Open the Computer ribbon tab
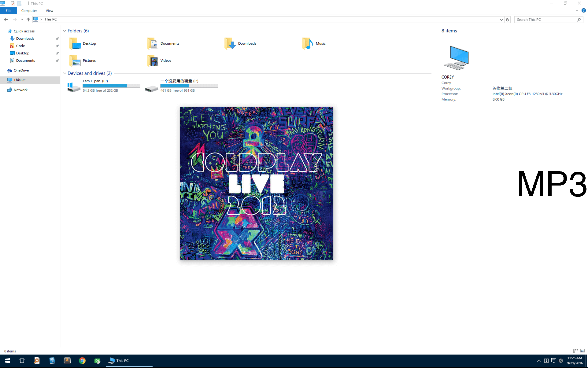588x368 pixels. pos(29,11)
